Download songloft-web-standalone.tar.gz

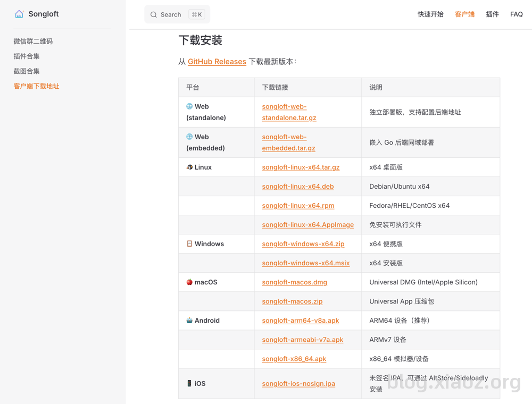coord(289,112)
